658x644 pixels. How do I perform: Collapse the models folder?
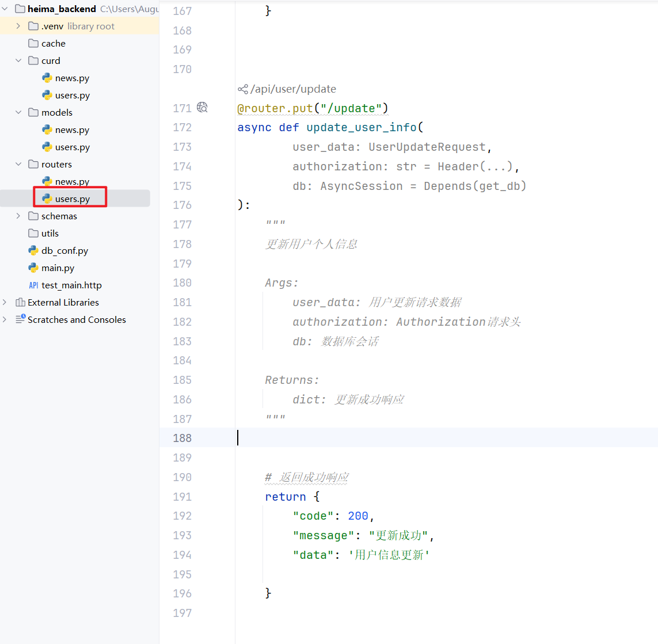coord(18,113)
